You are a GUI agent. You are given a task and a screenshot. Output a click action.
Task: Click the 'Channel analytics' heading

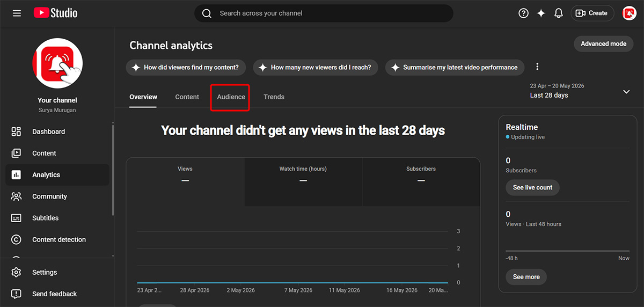(x=171, y=46)
